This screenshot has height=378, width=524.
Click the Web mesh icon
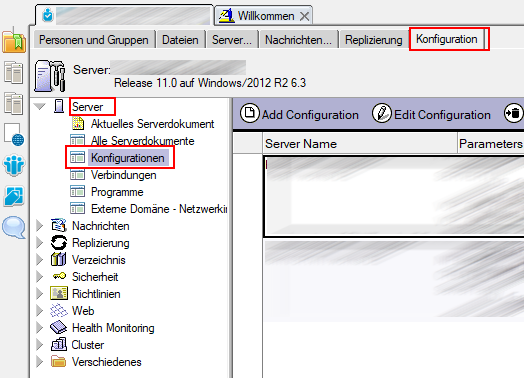59,310
